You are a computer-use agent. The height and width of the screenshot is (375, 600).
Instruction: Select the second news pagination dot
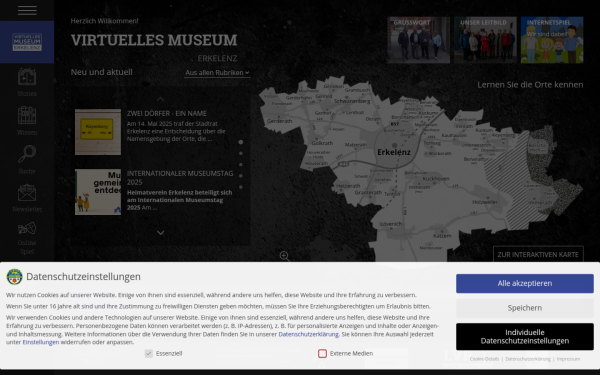click(x=241, y=153)
